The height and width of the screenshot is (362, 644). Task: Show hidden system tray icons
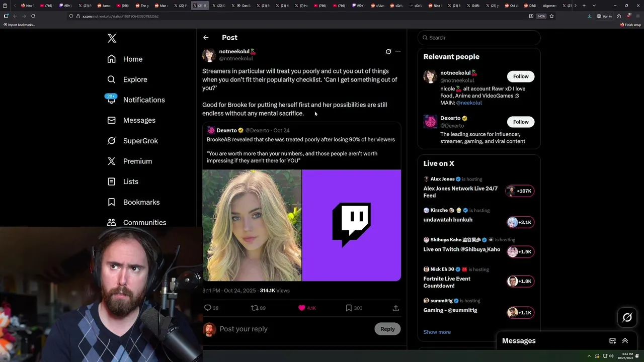[x=589, y=356]
